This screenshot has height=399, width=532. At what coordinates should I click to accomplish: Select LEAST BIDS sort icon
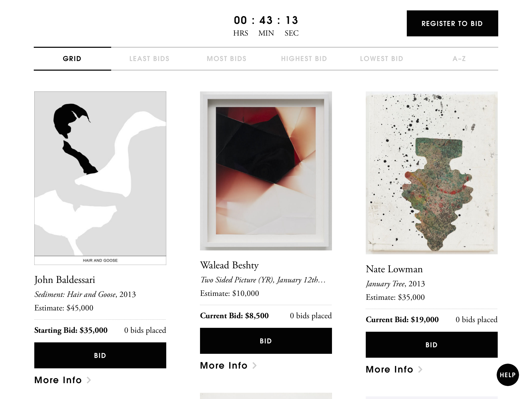(150, 59)
